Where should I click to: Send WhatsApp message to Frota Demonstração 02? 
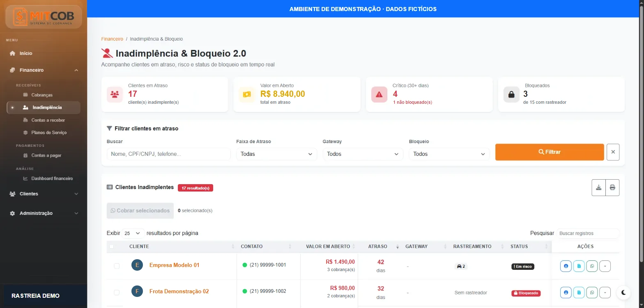[592, 292]
